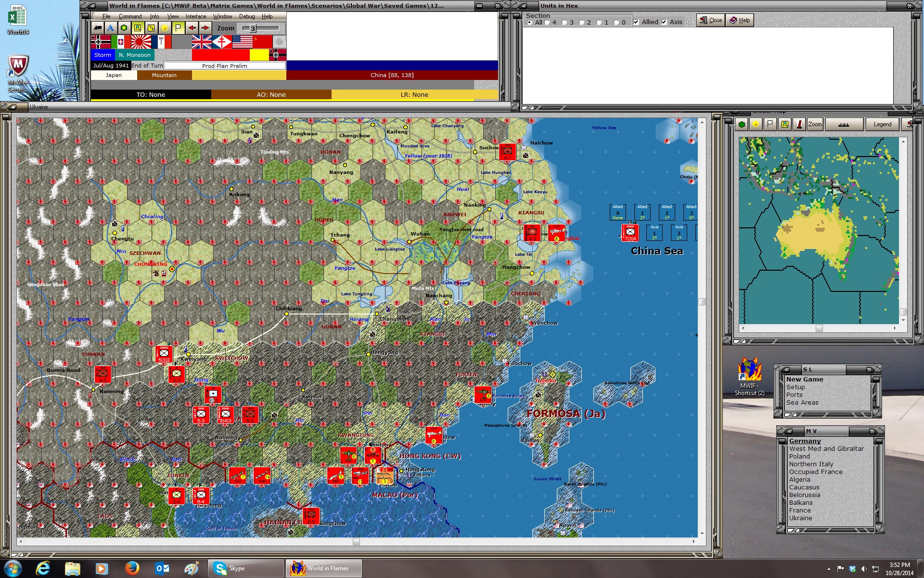Select section 3 radio button
The height and width of the screenshot is (578, 924).
click(x=565, y=22)
